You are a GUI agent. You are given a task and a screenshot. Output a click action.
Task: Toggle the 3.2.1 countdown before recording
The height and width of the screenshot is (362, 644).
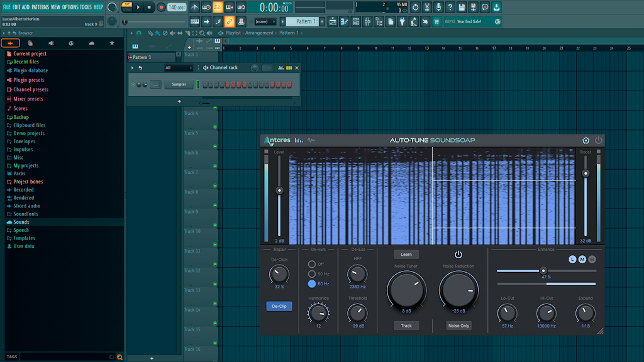[x=218, y=7]
